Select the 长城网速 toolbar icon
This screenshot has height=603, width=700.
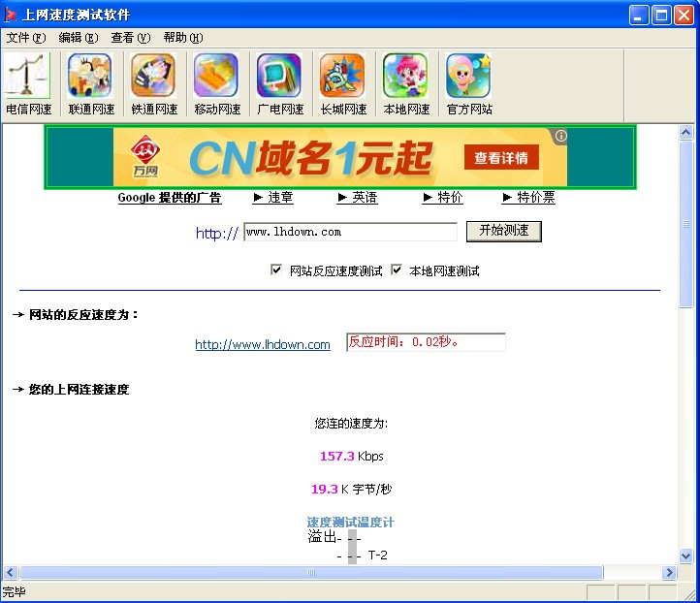point(343,84)
